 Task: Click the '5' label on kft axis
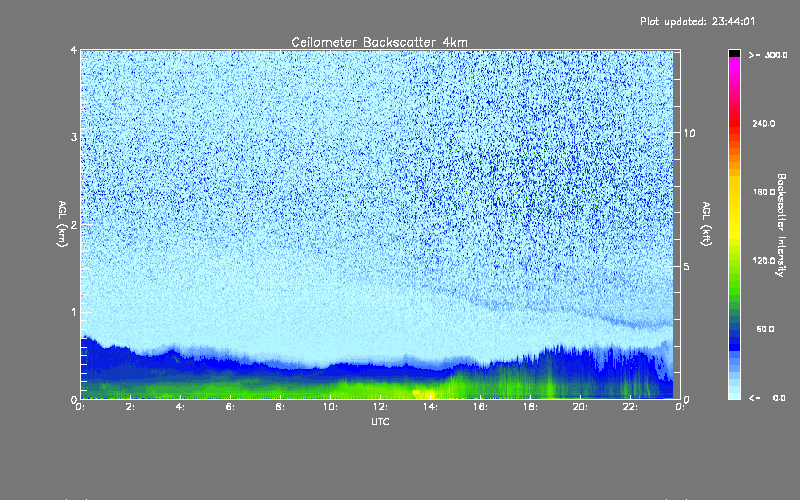click(687, 266)
